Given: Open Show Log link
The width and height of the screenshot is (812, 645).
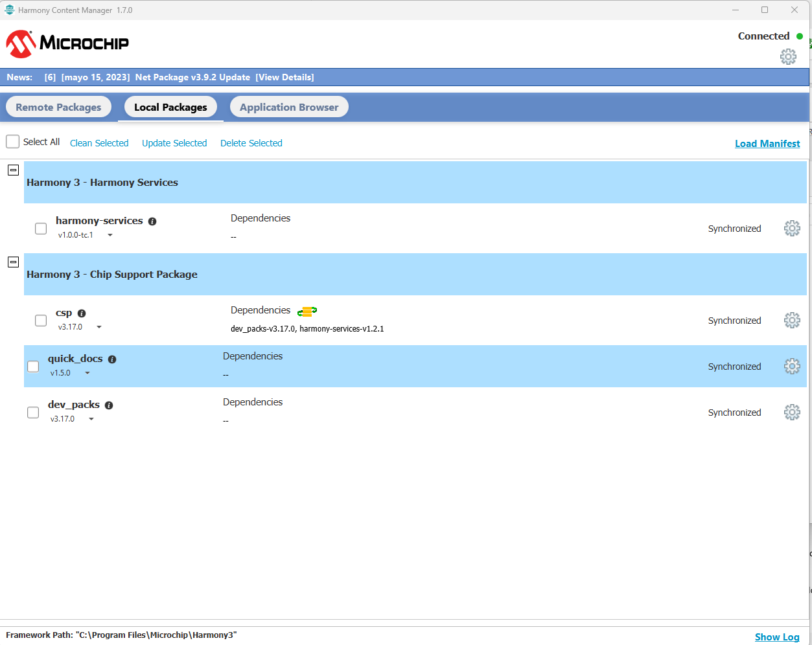Looking at the screenshot, I should click(x=777, y=637).
